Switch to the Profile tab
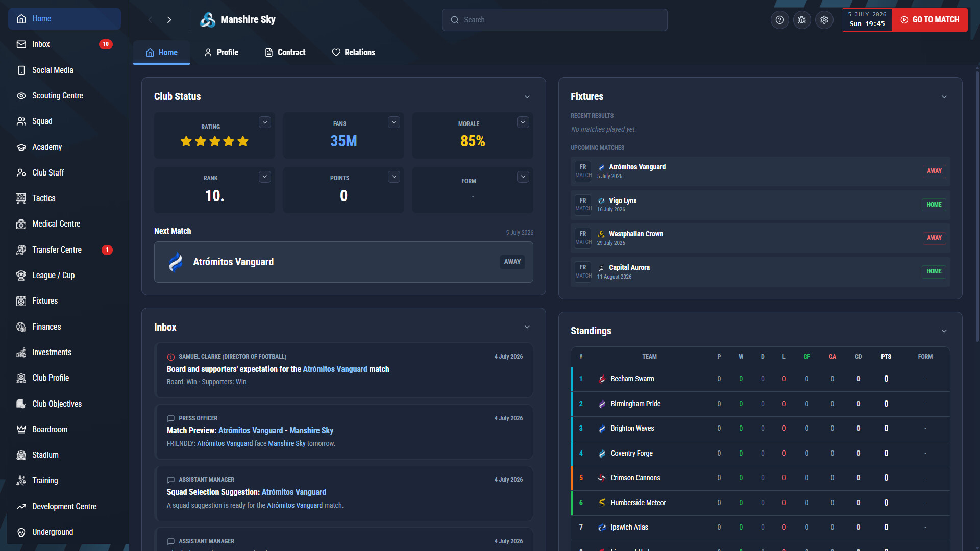 click(x=222, y=53)
